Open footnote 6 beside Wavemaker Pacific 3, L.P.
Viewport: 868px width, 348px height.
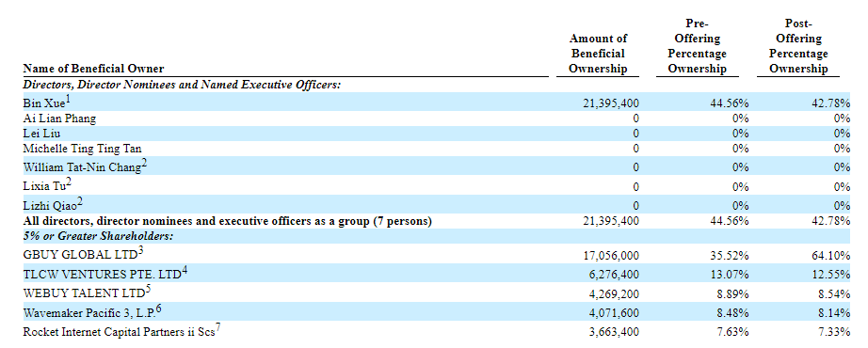tap(159, 308)
